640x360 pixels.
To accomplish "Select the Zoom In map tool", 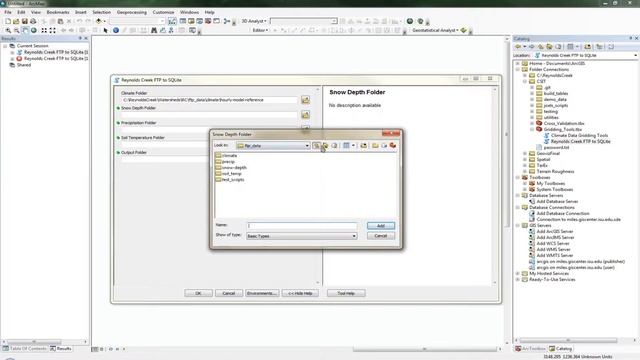I will [x=8, y=31].
